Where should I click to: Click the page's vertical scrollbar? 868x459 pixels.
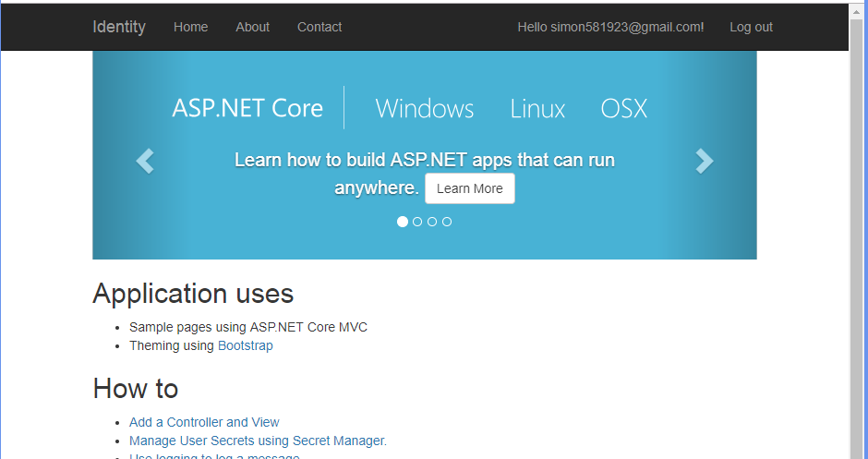pos(858,277)
